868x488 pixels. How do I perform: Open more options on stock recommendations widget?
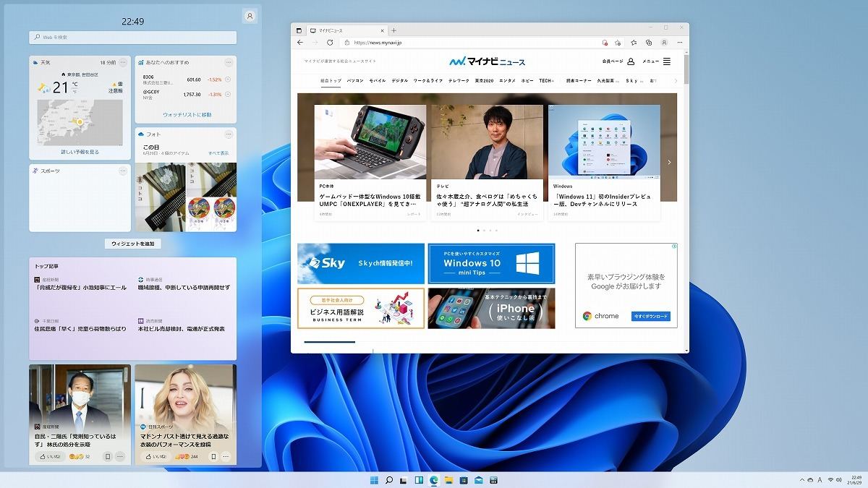(x=229, y=63)
